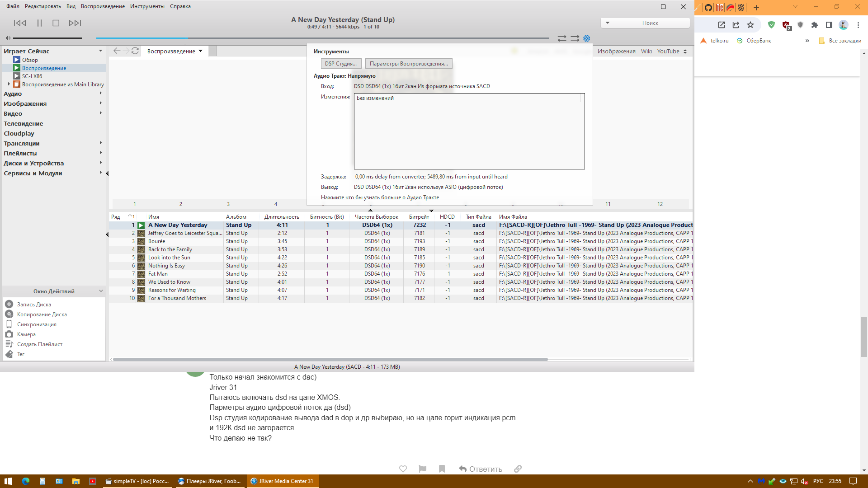The height and width of the screenshot is (488, 868).
Task: Open the Инструменты menu
Action: tap(147, 6)
